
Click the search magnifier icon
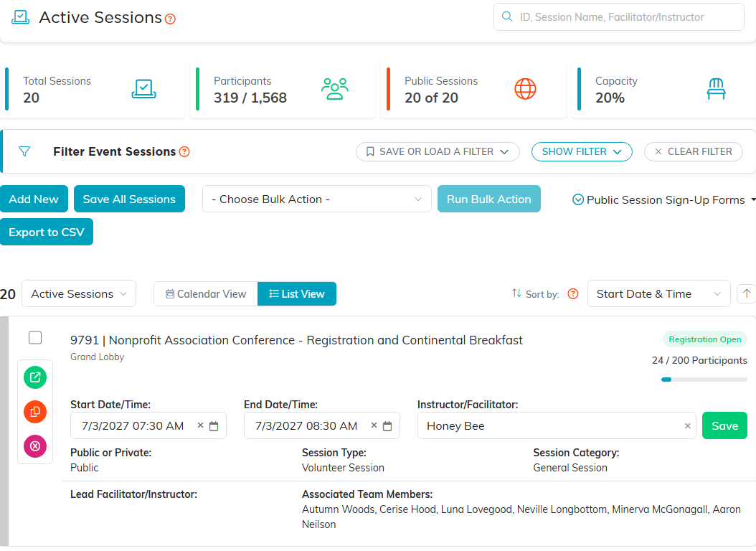(506, 17)
